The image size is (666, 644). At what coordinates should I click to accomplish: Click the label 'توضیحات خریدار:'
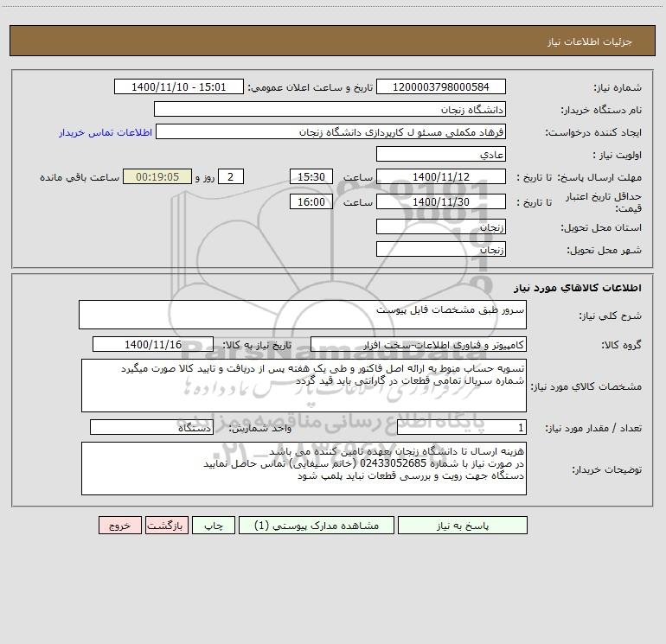click(x=607, y=469)
